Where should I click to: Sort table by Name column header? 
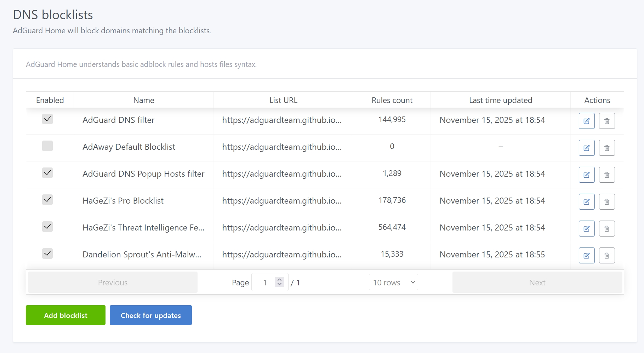[143, 100]
